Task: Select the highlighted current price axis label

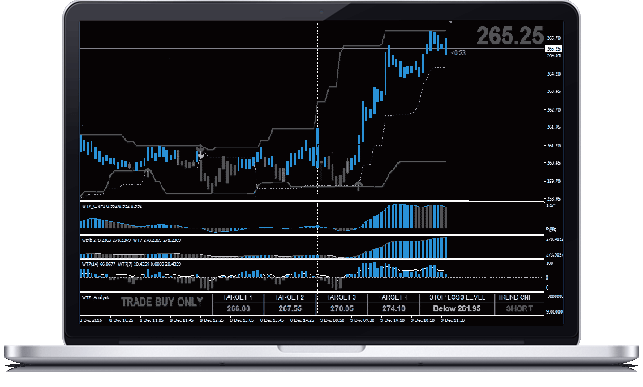Action: tap(553, 49)
